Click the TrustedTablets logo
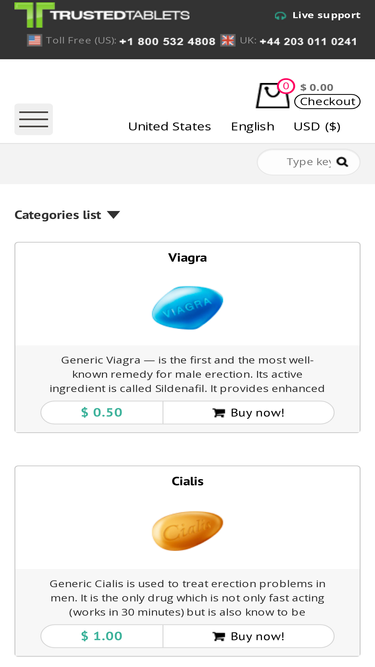The image size is (375, 667). click(x=102, y=15)
